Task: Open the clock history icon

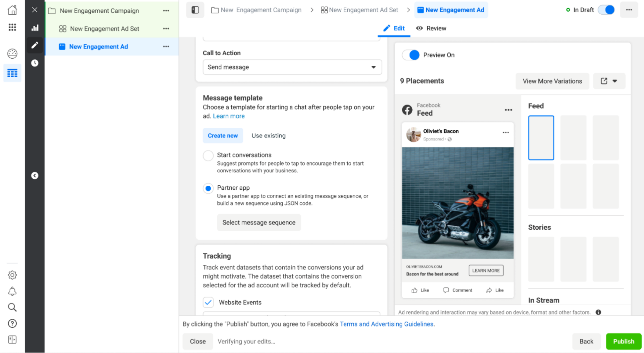Action: pos(35,63)
